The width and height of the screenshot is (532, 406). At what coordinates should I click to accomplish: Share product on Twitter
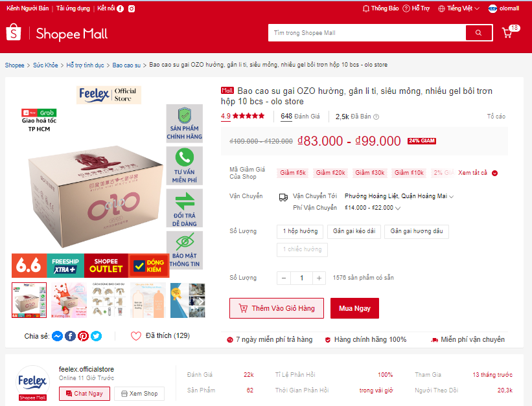(97, 336)
